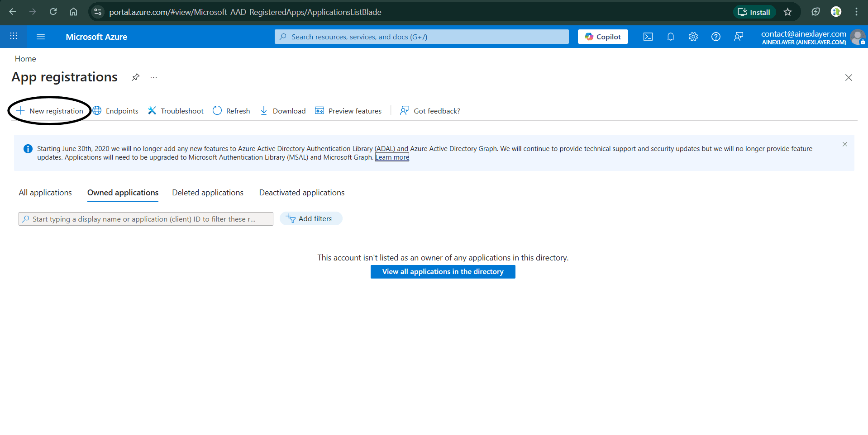View all applications in the directory
This screenshot has width=868, height=435.
tap(443, 271)
